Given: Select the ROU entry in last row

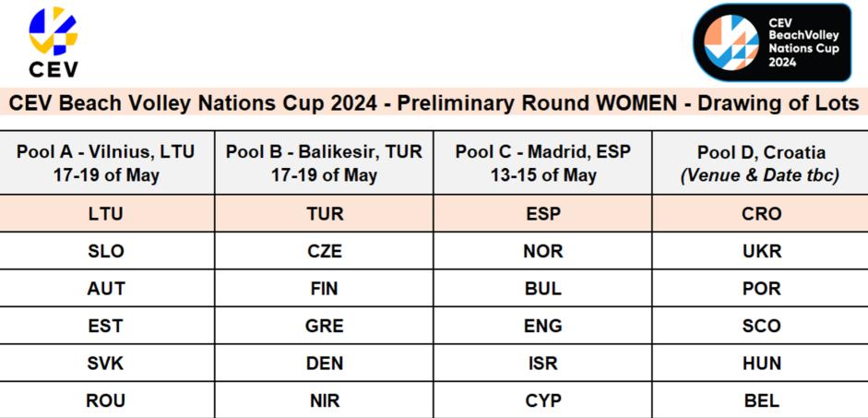Looking at the screenshot, I should point(106,401).
